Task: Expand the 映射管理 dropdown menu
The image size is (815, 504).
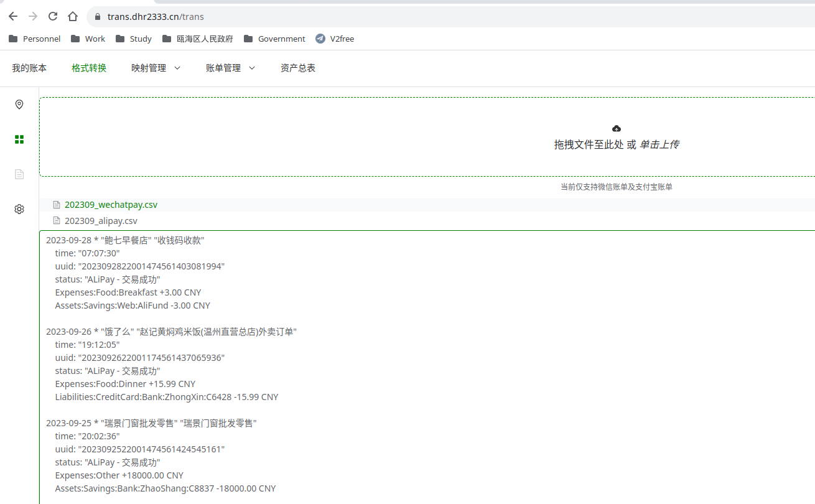Action: click(156, 68)
